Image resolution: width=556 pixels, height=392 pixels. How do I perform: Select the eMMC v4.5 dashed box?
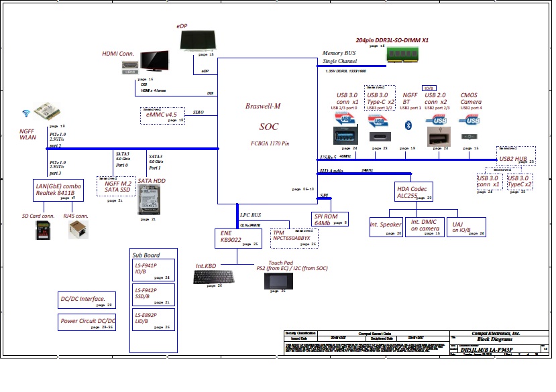162,115
